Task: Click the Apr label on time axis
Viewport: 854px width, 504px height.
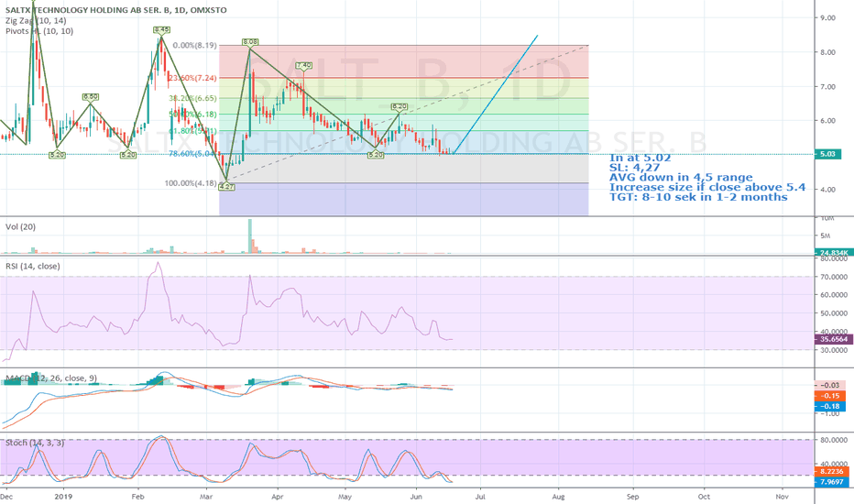Action: tap(278, 497)
